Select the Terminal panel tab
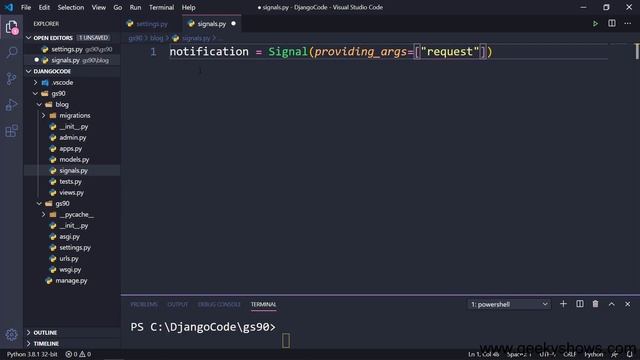Image resolution: width=640 pixels, height=360 pixels. [263, 304]
